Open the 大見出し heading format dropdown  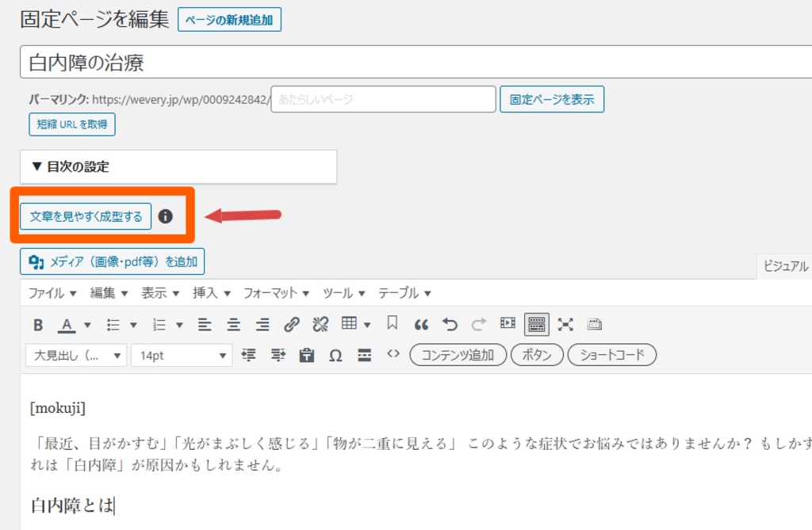(x=76, y=355)
